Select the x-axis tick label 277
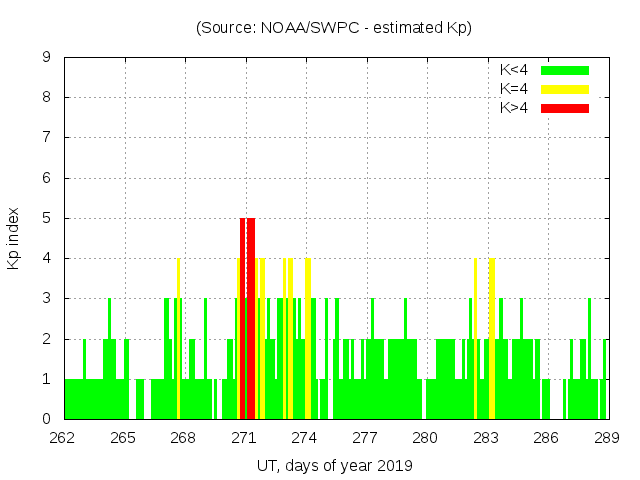640x480 pixels. [x=365, y=437]
